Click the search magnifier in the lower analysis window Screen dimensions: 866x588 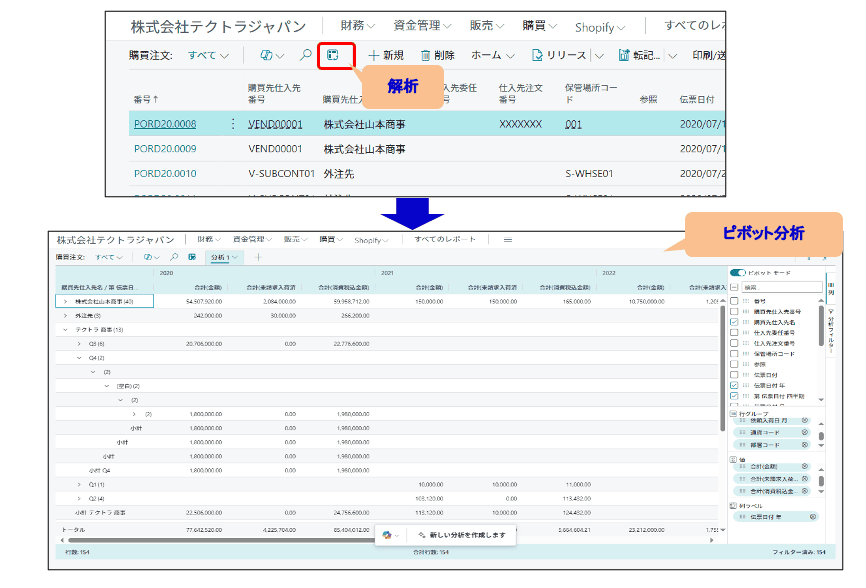pos(174,257)
